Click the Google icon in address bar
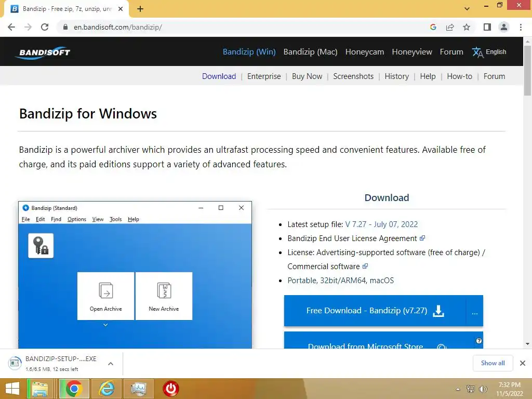 point(433,27)
